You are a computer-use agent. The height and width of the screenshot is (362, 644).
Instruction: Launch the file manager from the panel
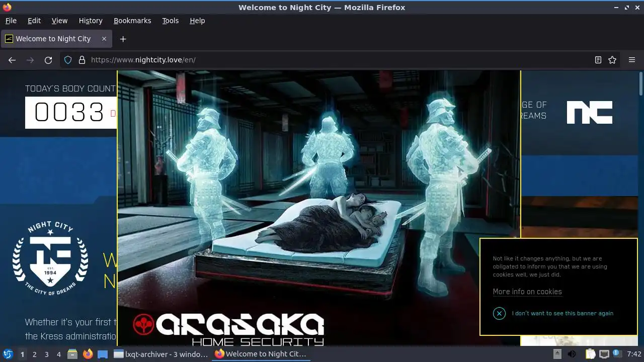pos(72,354)
